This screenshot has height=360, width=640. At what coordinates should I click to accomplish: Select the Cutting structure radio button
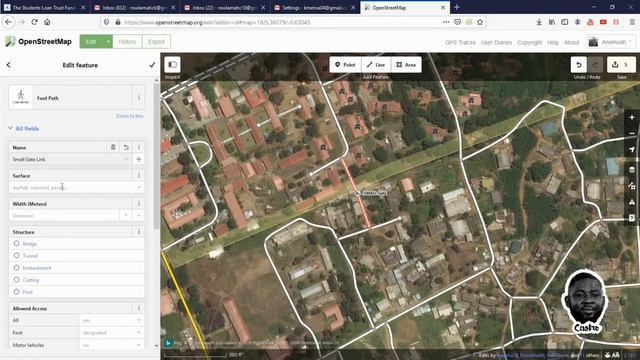16,280
